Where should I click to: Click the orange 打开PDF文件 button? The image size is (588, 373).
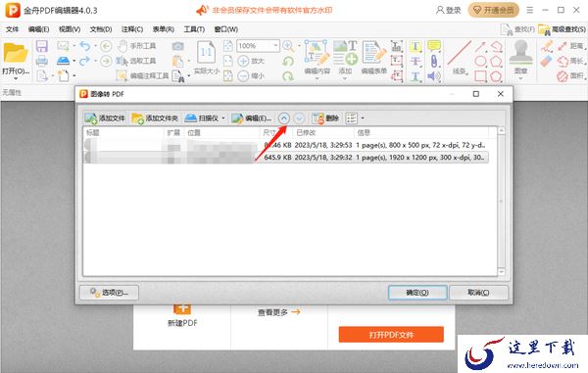(x=391, y=335)
